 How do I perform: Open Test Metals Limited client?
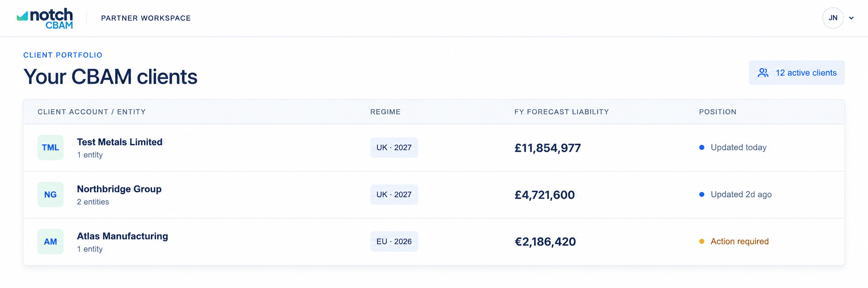tap(119, 142)
